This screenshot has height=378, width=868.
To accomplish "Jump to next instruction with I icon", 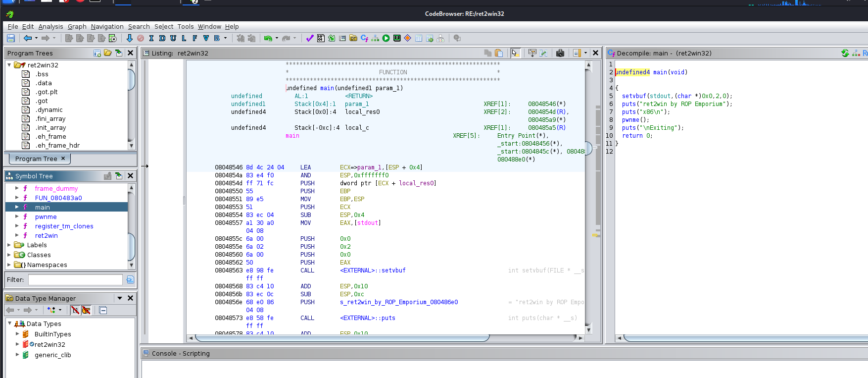I will [151, 38].
